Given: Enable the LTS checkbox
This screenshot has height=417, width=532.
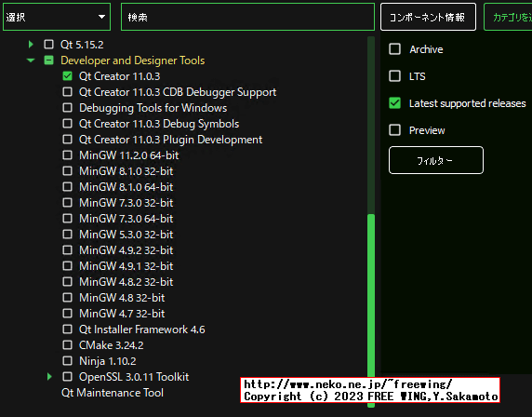Looking at the screenshot, I should (394, 76).
